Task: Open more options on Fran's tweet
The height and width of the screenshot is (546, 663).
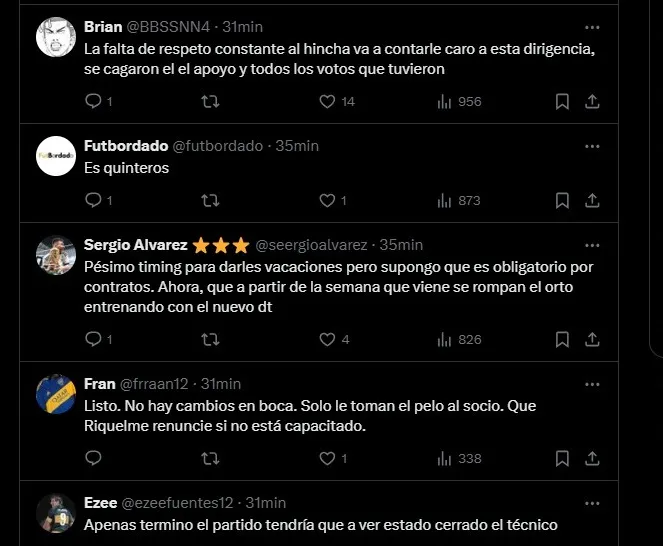Action: click(592, 384)
